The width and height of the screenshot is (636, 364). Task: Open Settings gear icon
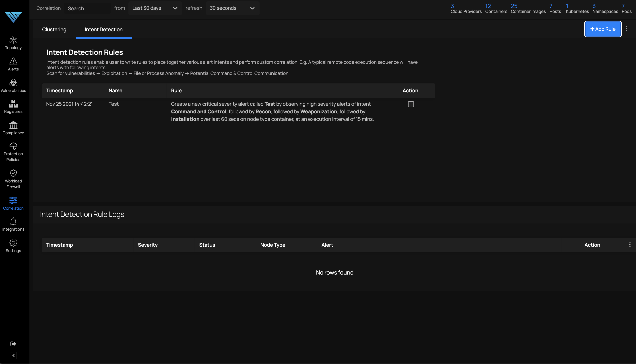pos(13,243)
